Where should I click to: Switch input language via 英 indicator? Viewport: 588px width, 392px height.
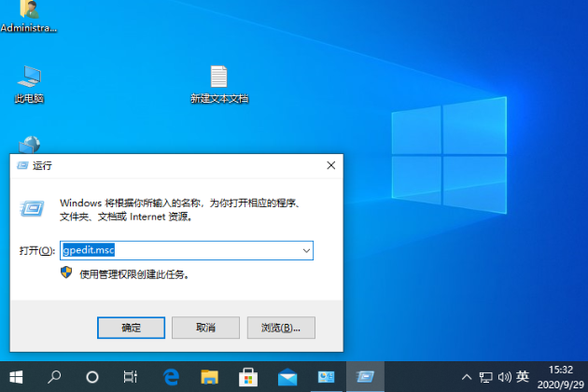coord(523,376)
